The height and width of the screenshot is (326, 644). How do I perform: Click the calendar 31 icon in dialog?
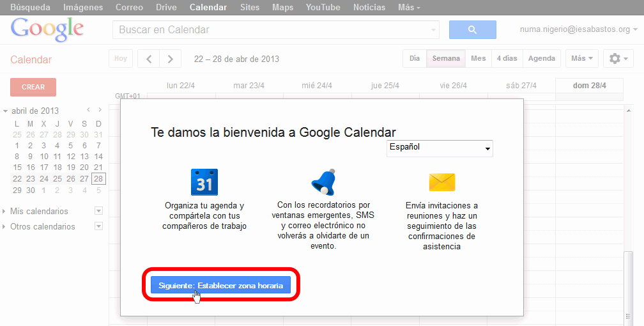[204, 182]
